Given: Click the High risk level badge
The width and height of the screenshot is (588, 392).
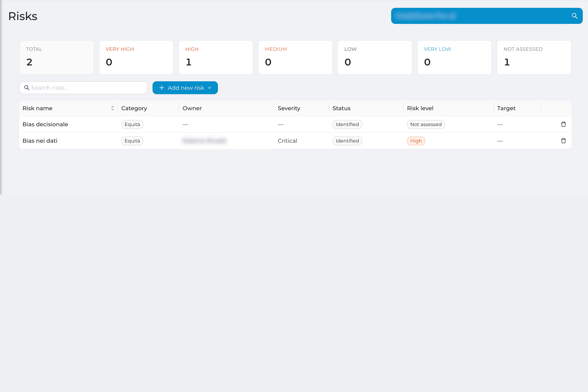Looking at the screenshot, I should [x=416, y=141].
